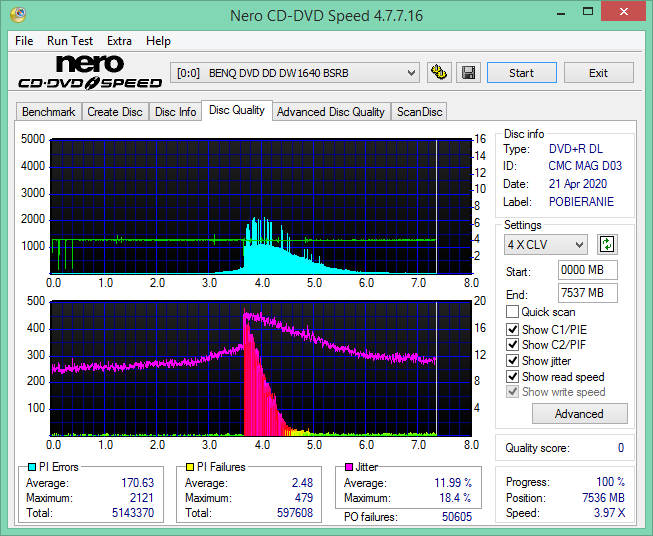The height and width of the screenshot is (536, 653).
Task: Open the options tools icon beside drive selector
Action: 439,73
